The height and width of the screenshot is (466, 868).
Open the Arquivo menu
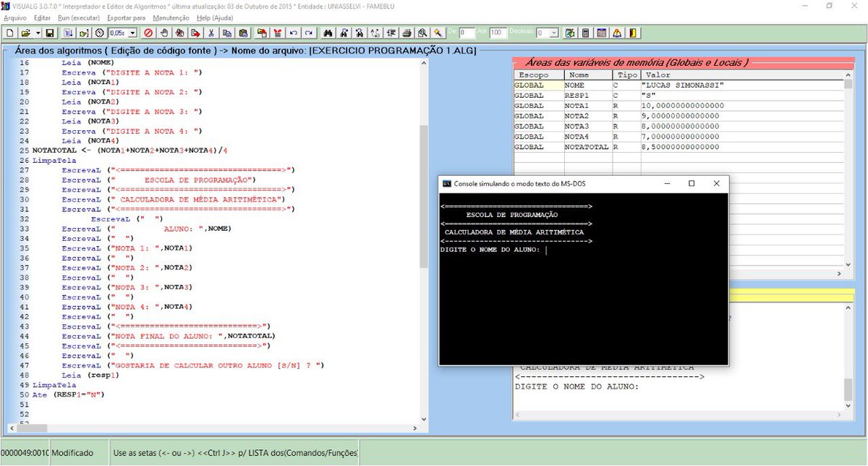click(14, 17)
